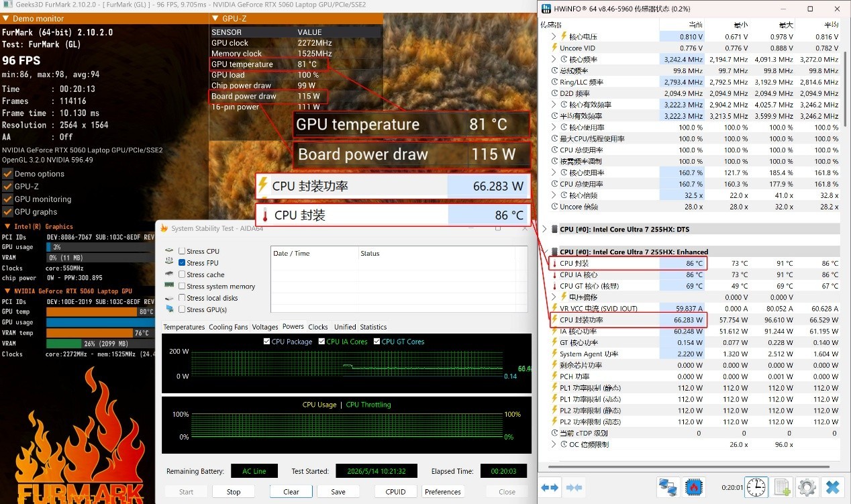Click the clock timer icon in HWiNFO
Image resolution: width=851 pixels, height=504 pixels.
[756, 487]
